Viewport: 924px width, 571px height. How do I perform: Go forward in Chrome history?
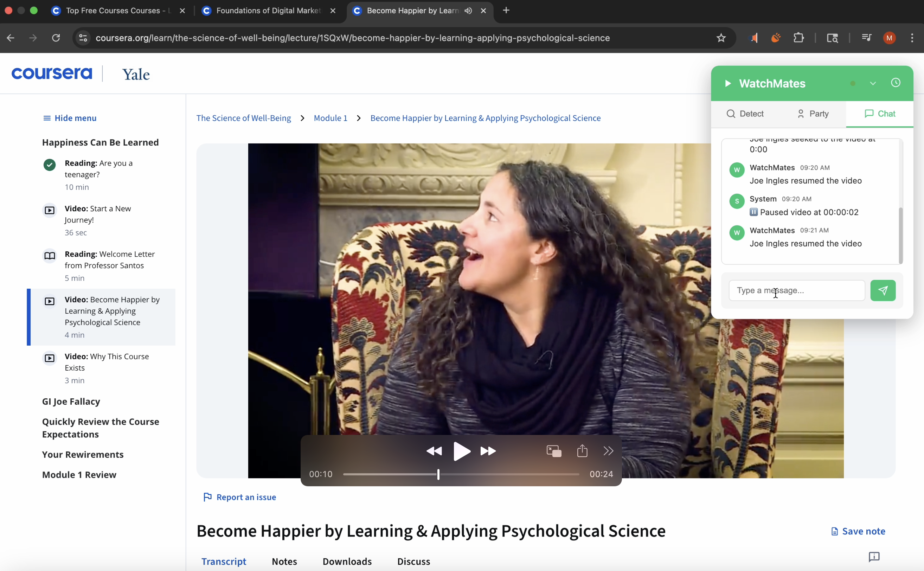(33, 38)
